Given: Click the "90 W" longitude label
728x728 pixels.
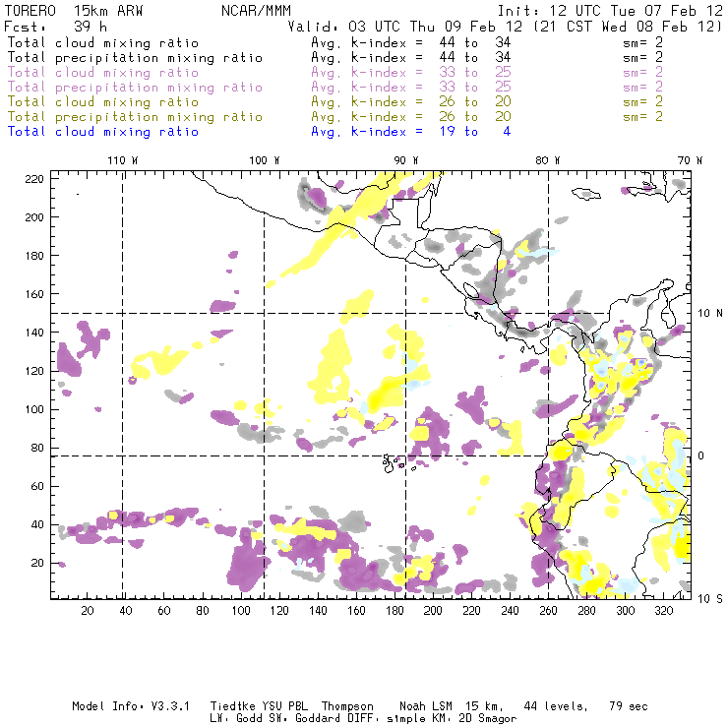Looking at the screenshot, I should (x=406, y=160).
